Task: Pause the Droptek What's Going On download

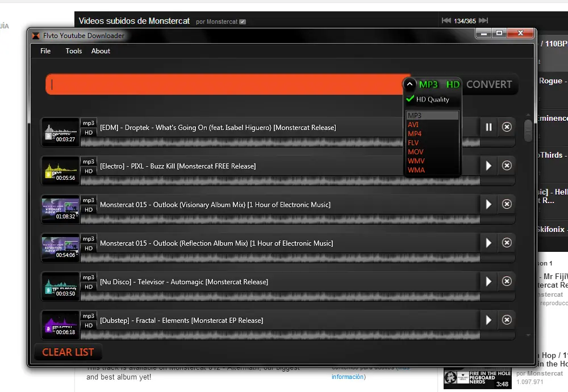Action: pos(488,127)
